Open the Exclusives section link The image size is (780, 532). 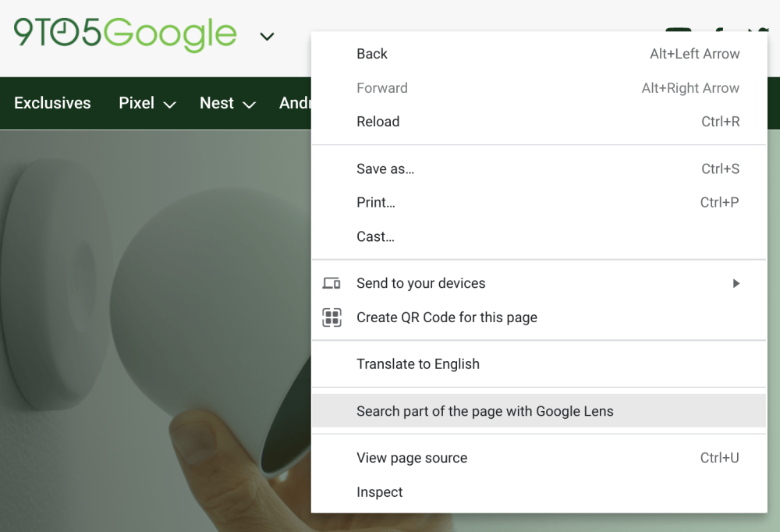[52, 103]
